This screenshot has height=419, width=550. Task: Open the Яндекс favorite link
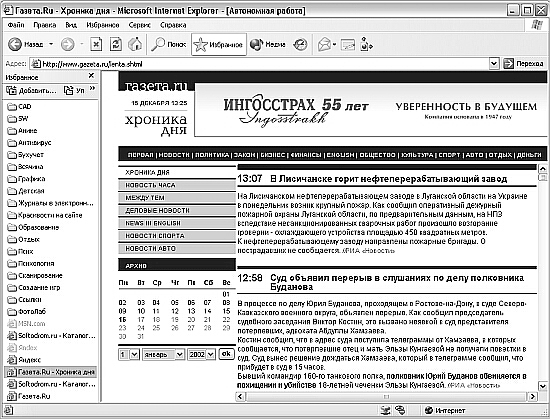(24, 360)
